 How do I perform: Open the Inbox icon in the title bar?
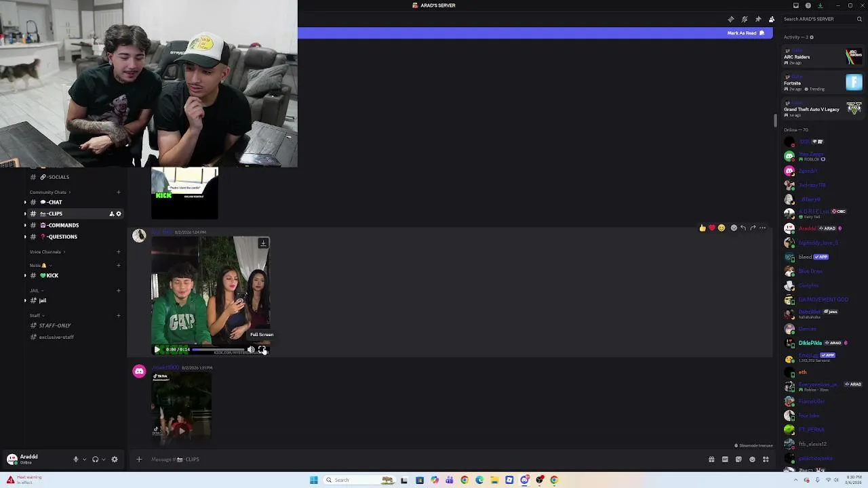[x=796, y=5]
